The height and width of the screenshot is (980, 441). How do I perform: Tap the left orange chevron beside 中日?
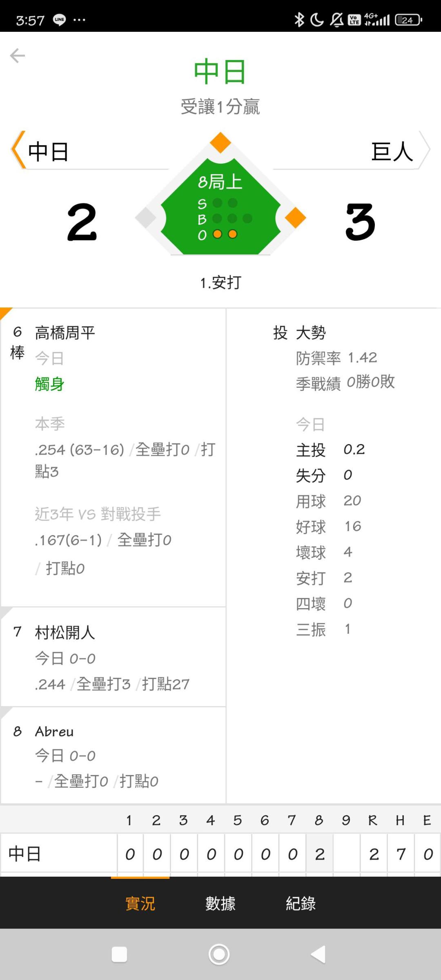(x=18, y=150)
